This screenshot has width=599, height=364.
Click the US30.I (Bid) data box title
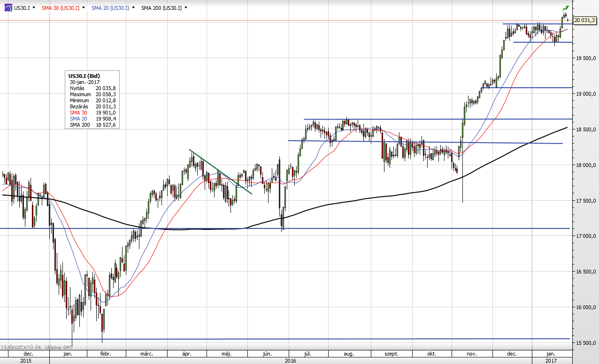coord(84,76)
